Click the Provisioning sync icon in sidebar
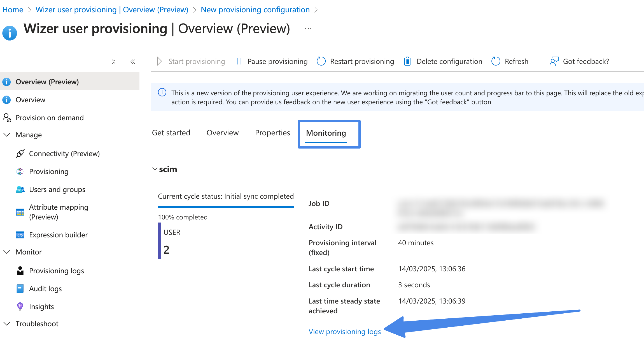The width and height of the screenshot is (644, 338). [x=20, y=172]
